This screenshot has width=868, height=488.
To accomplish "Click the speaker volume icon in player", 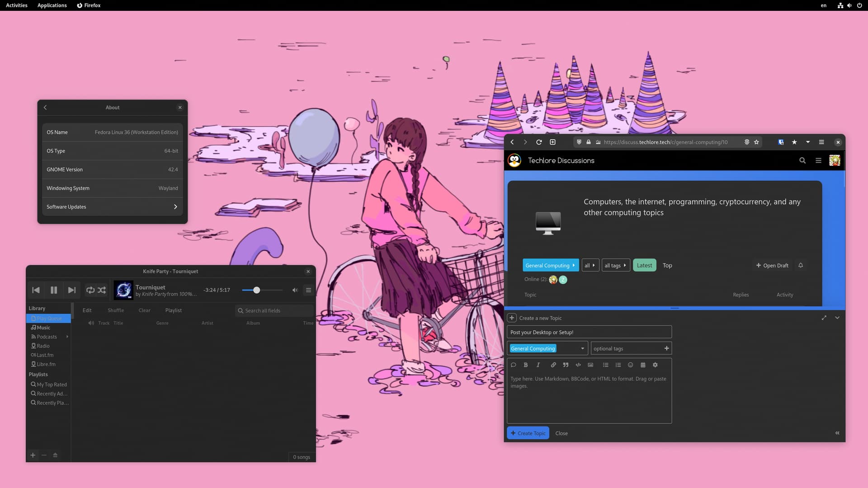I will (x=295, y=290).
